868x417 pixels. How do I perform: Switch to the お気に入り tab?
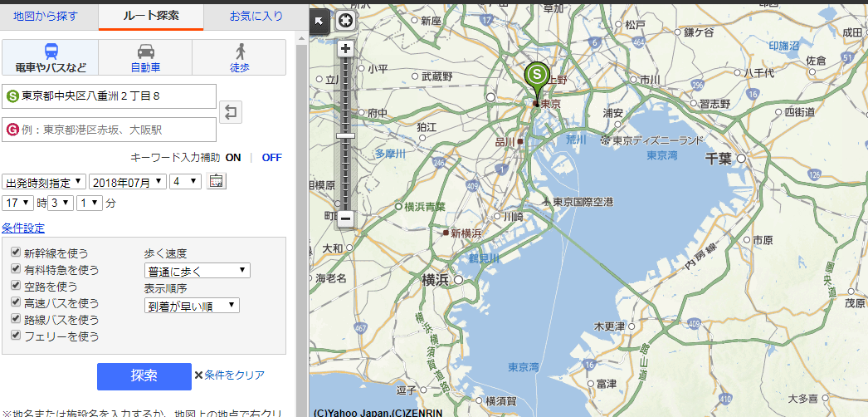point(256,16)
